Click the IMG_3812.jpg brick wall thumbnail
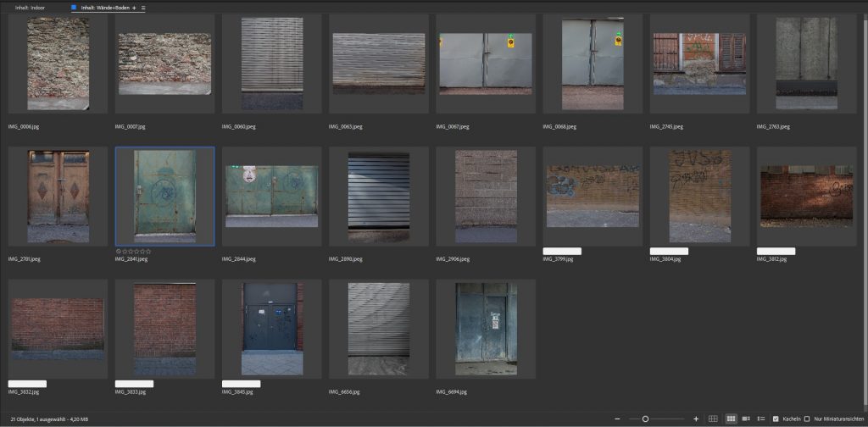The image size is (868, 427). (x=805, y=197)
